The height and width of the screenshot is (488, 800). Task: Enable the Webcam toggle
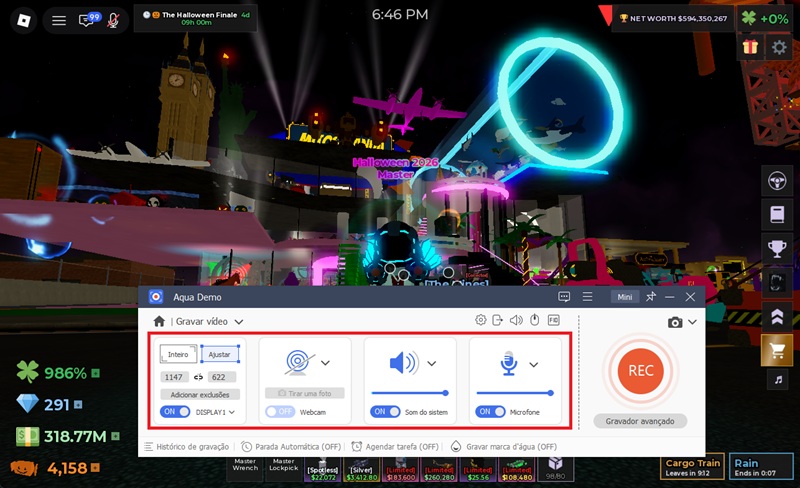click(280, 411)
